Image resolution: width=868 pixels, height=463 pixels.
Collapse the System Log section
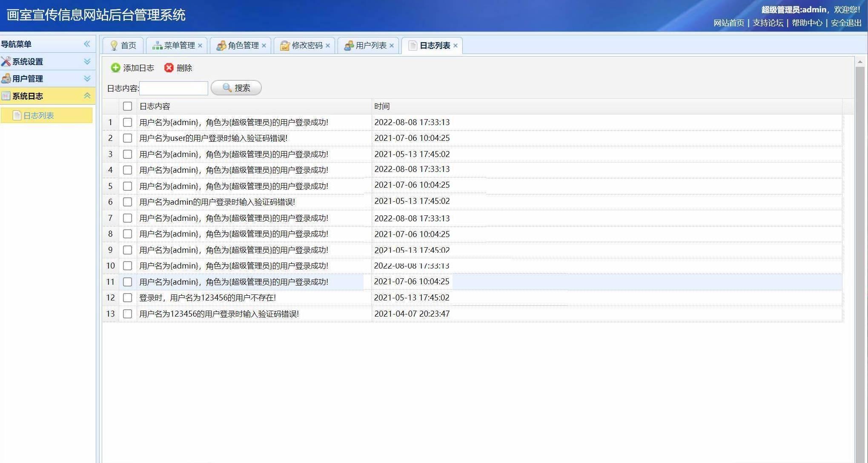[x=87, y=96]
